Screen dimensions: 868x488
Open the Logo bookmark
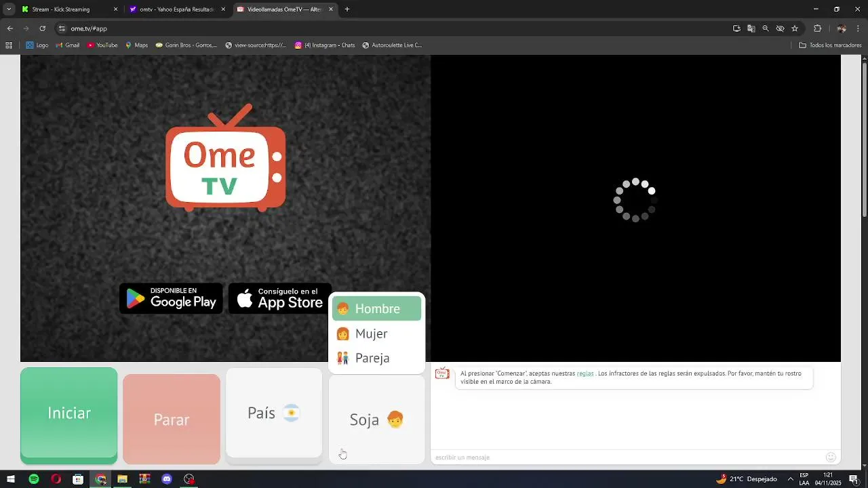click(37, 45)
